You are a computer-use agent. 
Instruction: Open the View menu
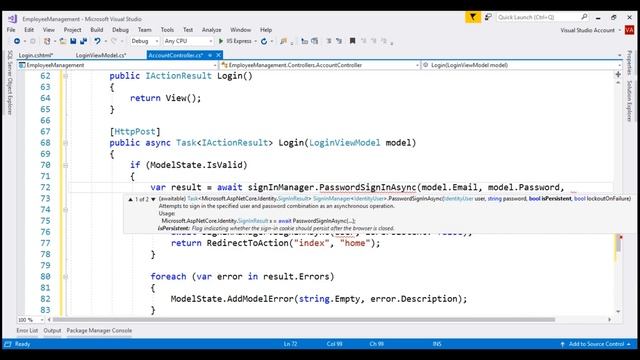coord(49,30)
